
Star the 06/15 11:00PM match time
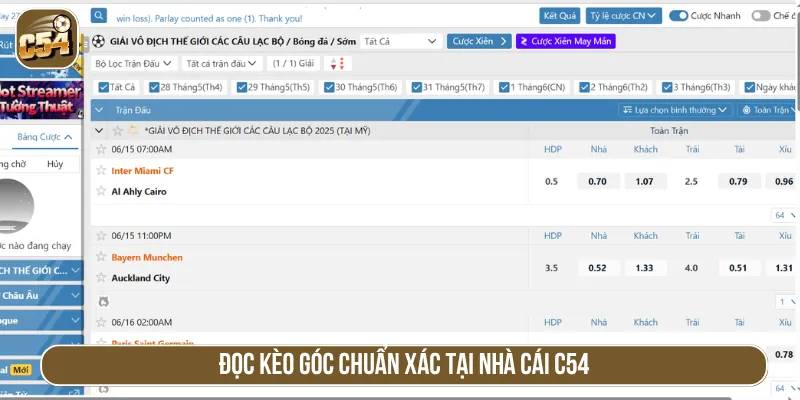point(101,236)
